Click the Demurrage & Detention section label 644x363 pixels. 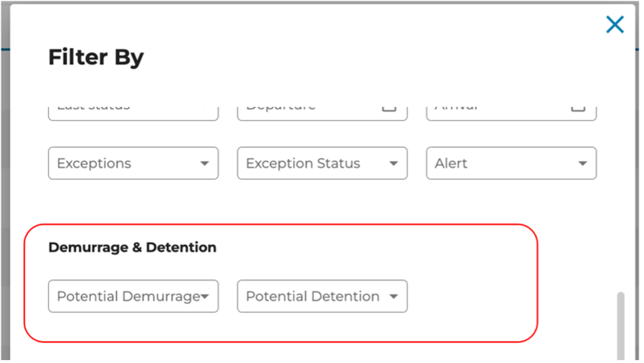point(132,248)
